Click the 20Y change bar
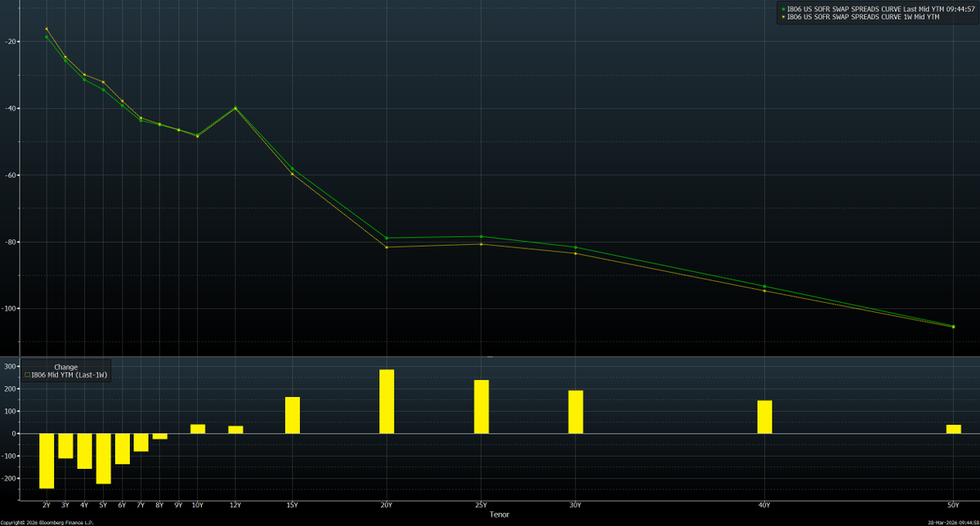Image resolution: width=980 pixels, height=526 pixels. coord(387,402)
